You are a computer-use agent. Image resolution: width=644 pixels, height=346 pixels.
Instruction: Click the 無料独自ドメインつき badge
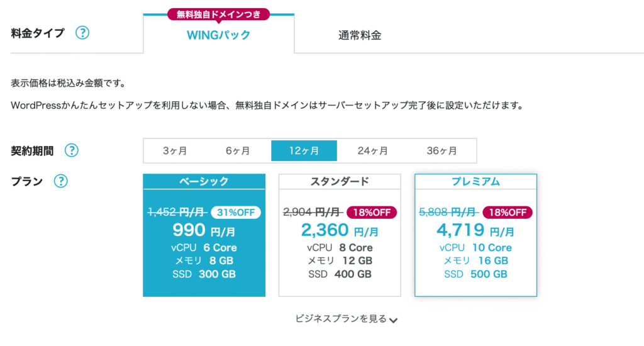click(218, 15)
